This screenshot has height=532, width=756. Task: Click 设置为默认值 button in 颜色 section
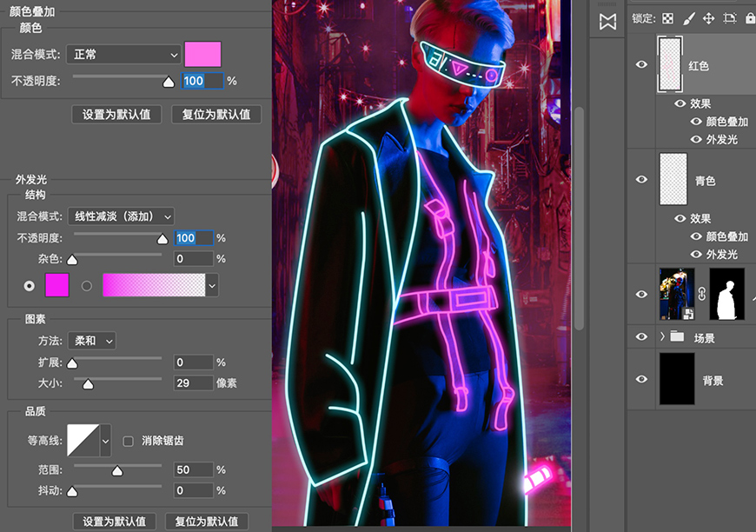[x=116, y=114]
